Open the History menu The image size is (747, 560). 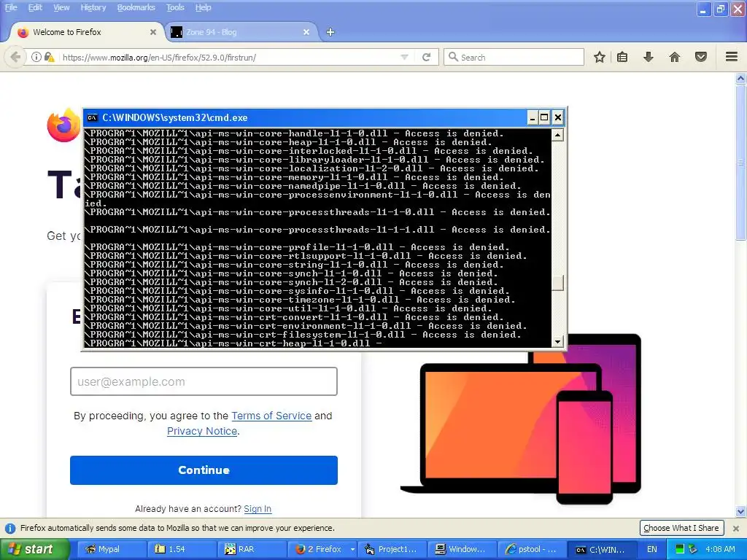click(93, 7)
